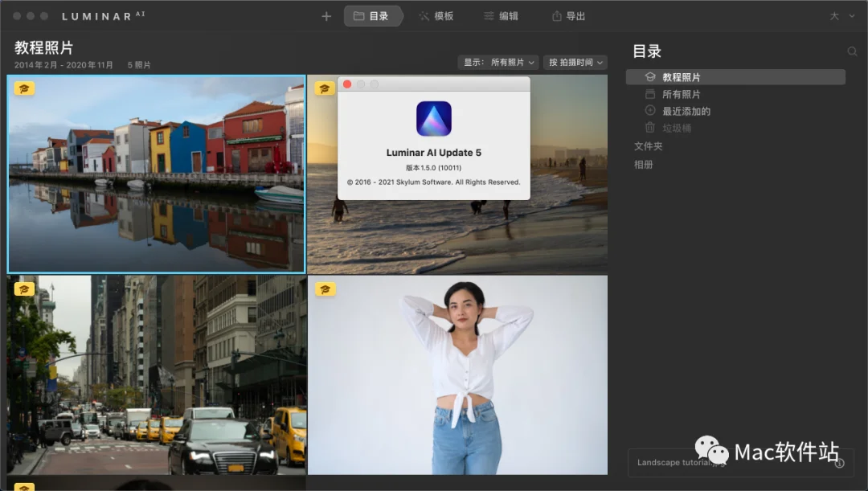Open the 显示: 所有照片 filter dropdown

point(499,63)
